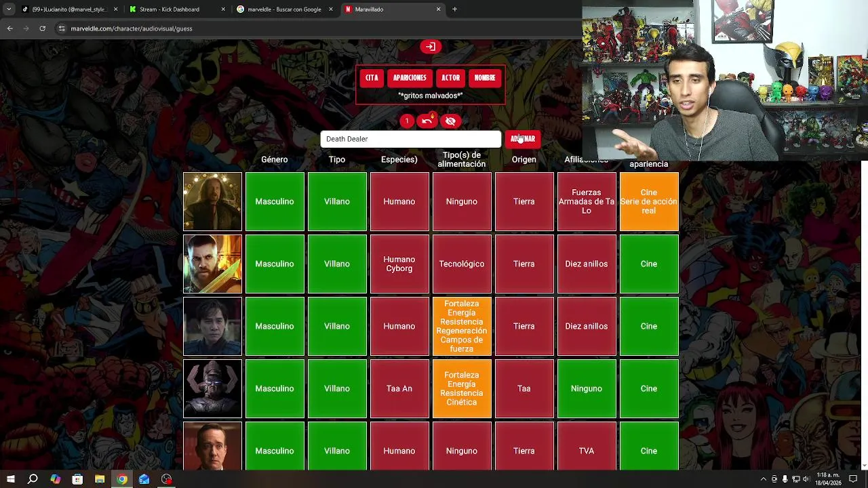Click the green Ninguno affiliation cell

pos(587,388)
